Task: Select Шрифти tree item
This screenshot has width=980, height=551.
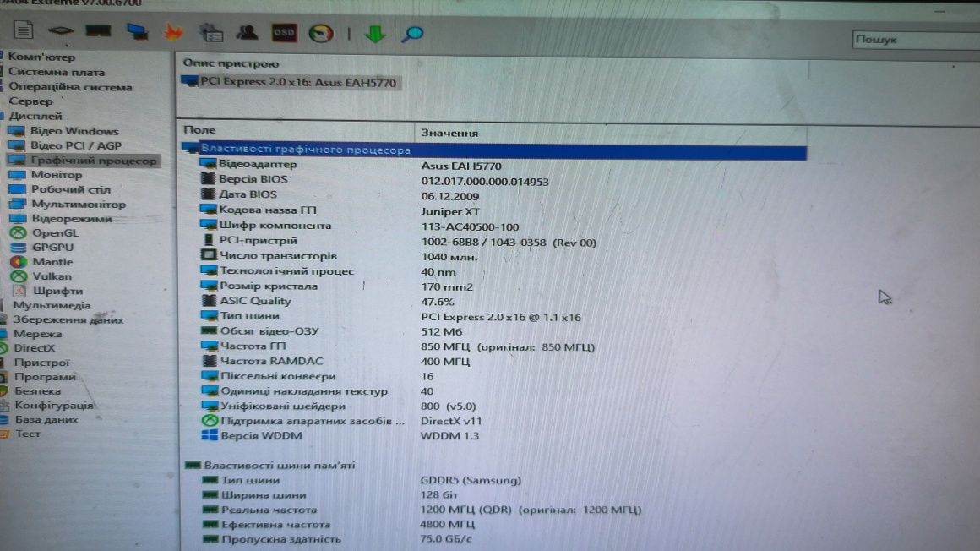Action: (x=57, y=291)
